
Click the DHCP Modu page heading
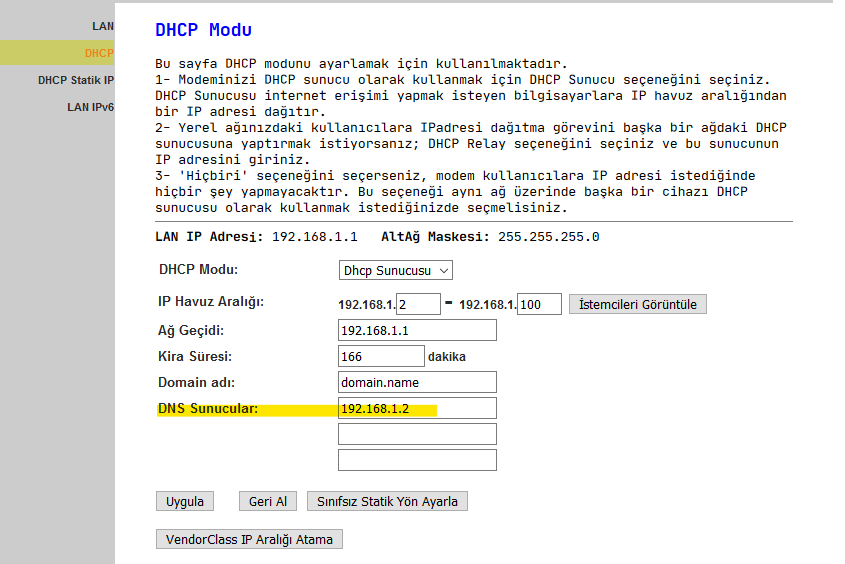click(203, 30)
